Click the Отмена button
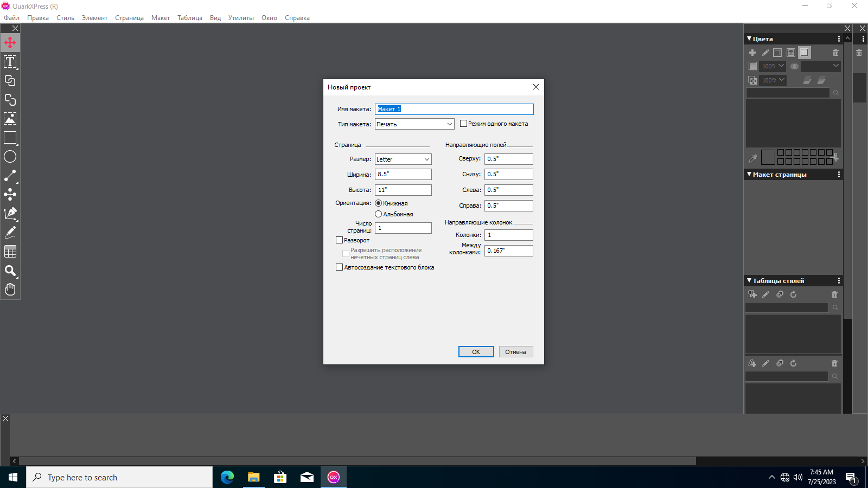The height and width of the screenshot is (488, 868). [515, 352]
